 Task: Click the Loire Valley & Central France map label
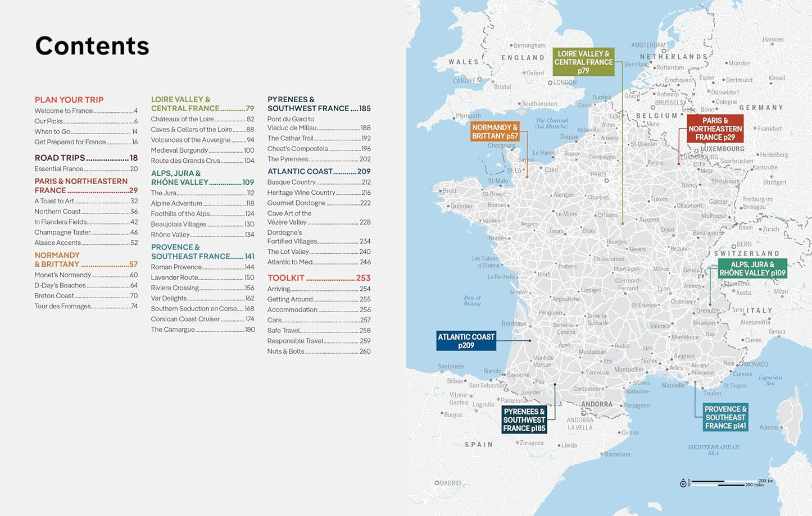(583, 62)
